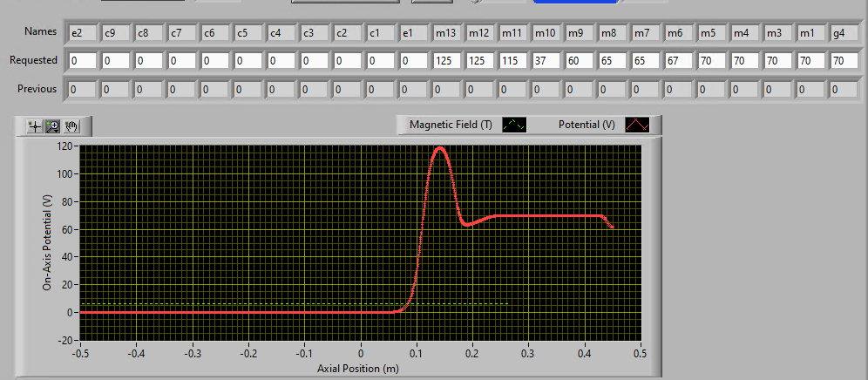Select the zoom magnifier tool in graph palette
868x380 pixels.
coord(53,127)
